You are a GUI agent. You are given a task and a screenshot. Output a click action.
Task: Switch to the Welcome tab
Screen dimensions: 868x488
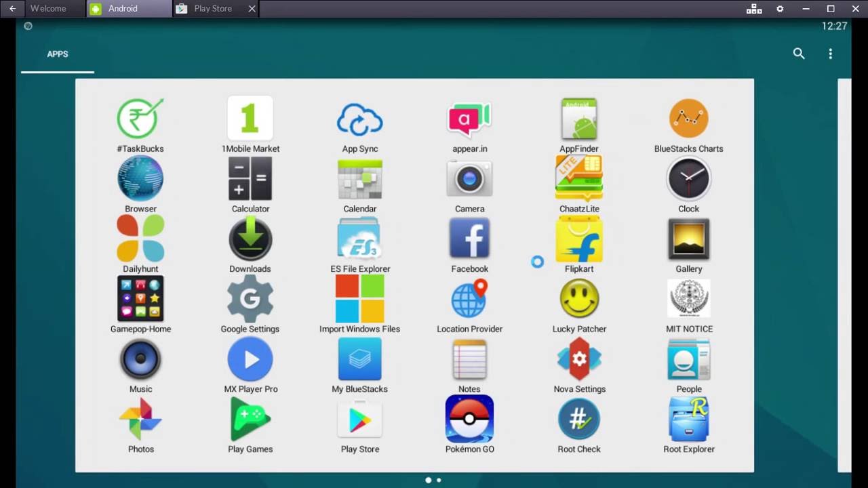[x=48, y=9]
